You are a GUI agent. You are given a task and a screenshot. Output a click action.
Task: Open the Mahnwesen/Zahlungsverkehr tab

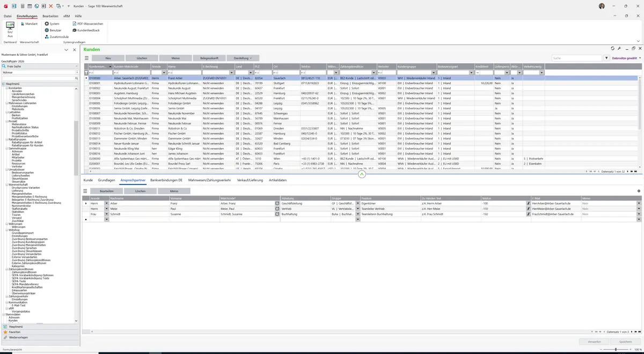(x=210, y=180)
